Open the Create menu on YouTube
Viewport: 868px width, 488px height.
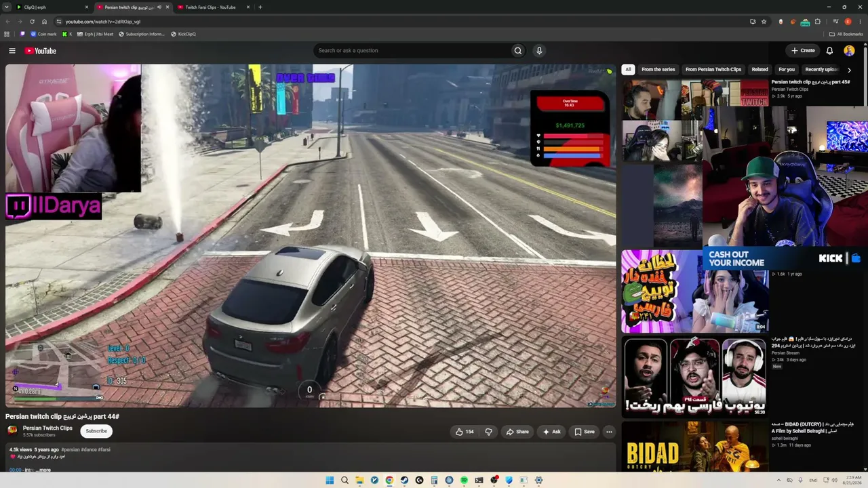click(803, 51)
